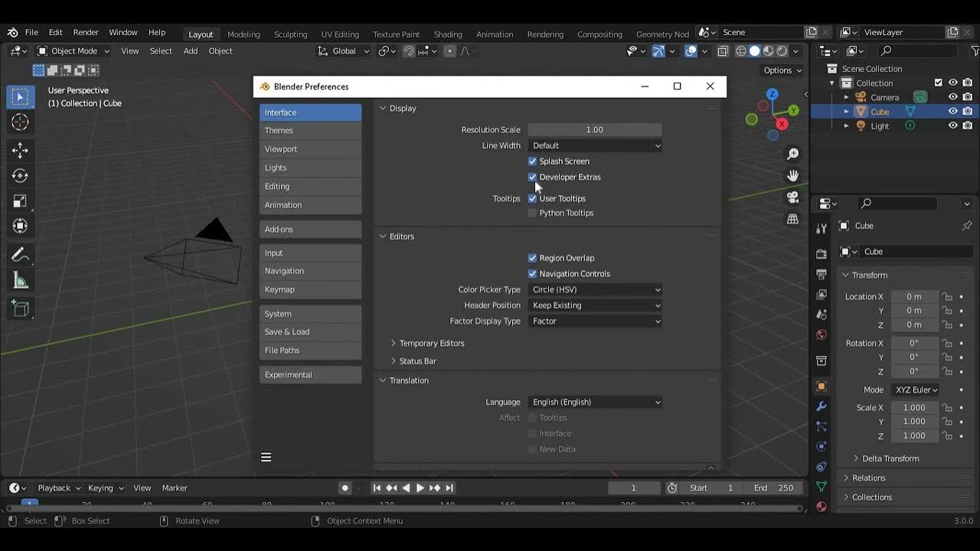Open the Preferences hamburger menu icon
The height and width of the screenshot is (551, 980).
pos(266,458)
